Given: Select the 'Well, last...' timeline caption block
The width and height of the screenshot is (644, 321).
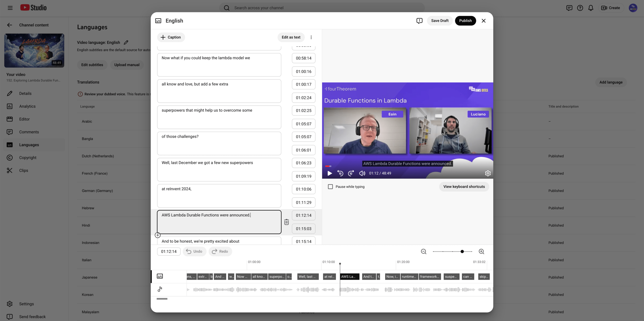Looking at the screenshot, I should (x=308, y=277).
